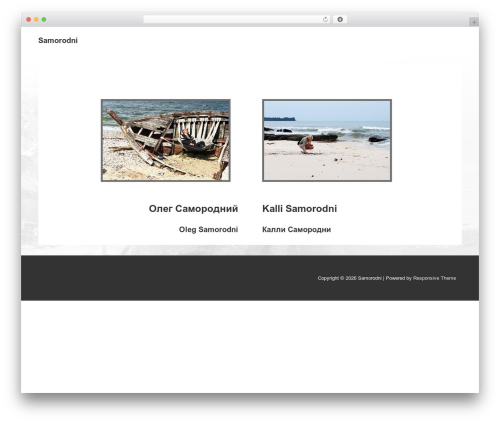
Task: Click the Kalli Samorodni heading
Action: (x=300, y=209)
